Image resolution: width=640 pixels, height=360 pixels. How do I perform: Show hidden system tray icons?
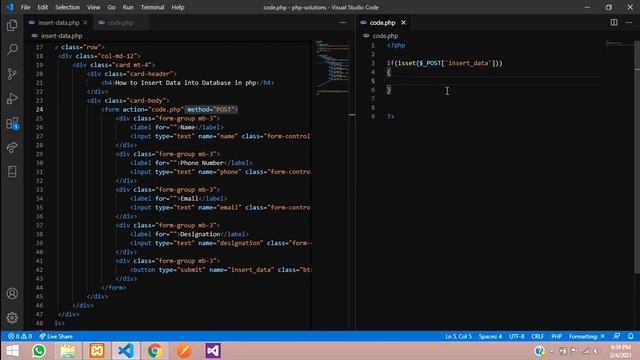click(x=551, y=351)
